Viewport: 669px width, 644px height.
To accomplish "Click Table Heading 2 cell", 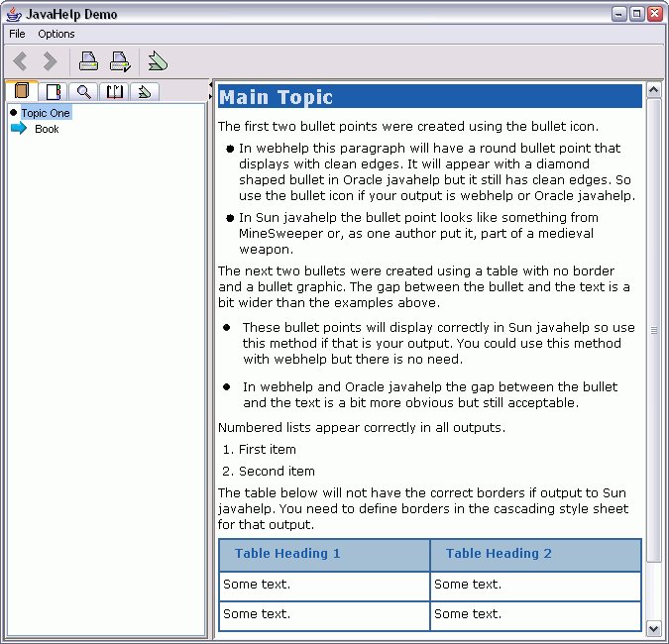I will pyautogui.click(x=535, y=555).
